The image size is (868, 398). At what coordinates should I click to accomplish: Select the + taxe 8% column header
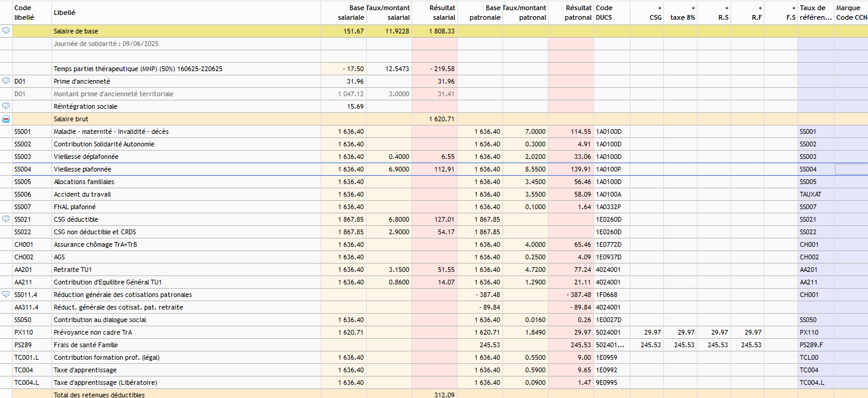(x=681, y=13)
